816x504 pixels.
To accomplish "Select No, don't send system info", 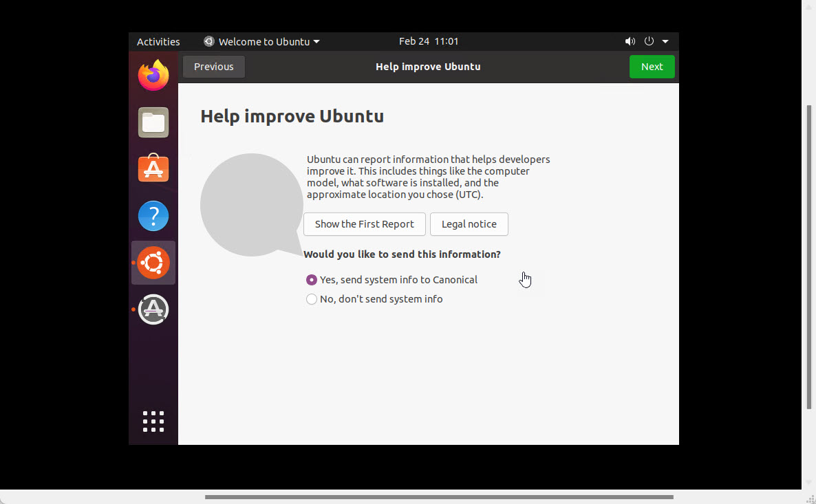I will 311,299.
